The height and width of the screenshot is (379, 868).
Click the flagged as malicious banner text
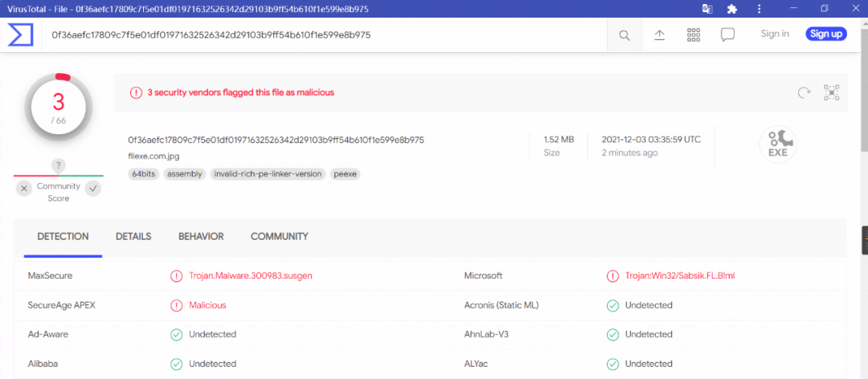[x=241, y=92]
